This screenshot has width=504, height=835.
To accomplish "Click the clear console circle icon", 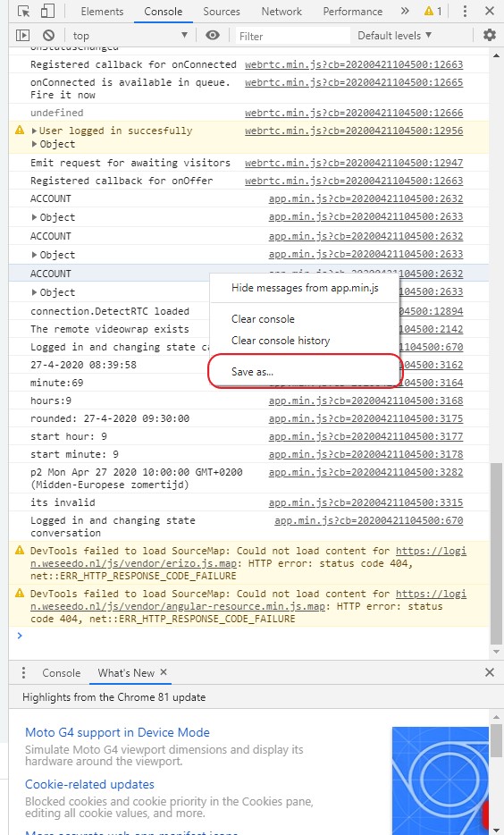I will point(48,36).
